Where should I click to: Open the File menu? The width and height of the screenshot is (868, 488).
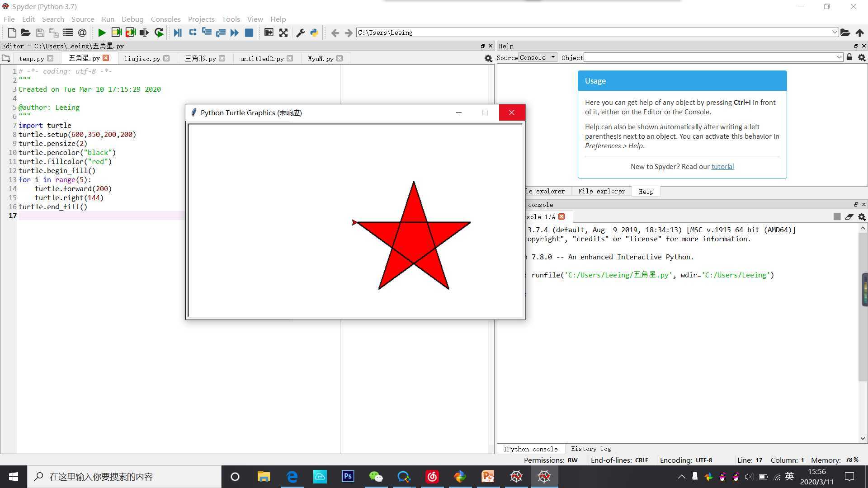[9, 19]
